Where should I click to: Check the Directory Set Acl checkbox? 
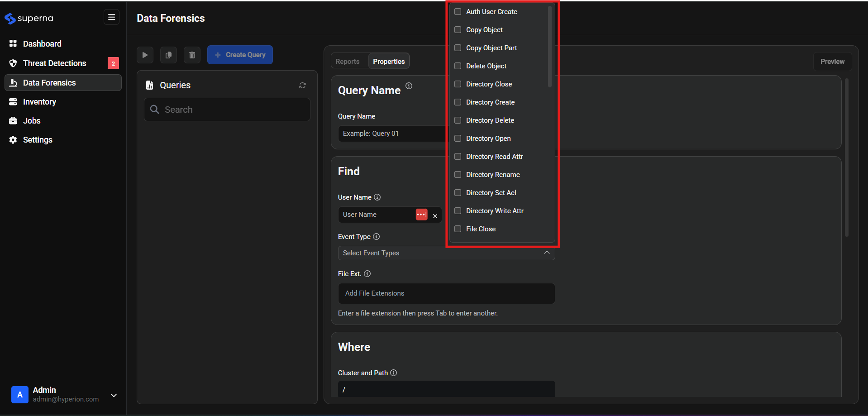tap(458, 193)
